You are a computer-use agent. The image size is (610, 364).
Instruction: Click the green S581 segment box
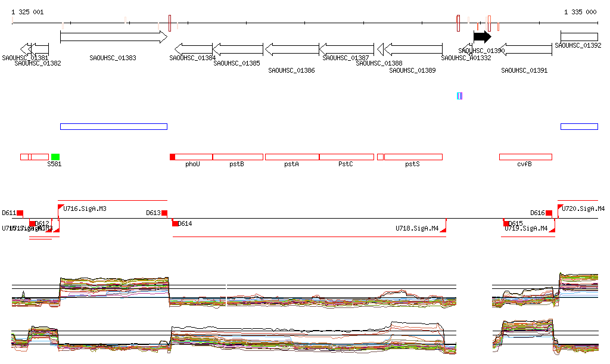pyautogui.click(x=55, y=157)
